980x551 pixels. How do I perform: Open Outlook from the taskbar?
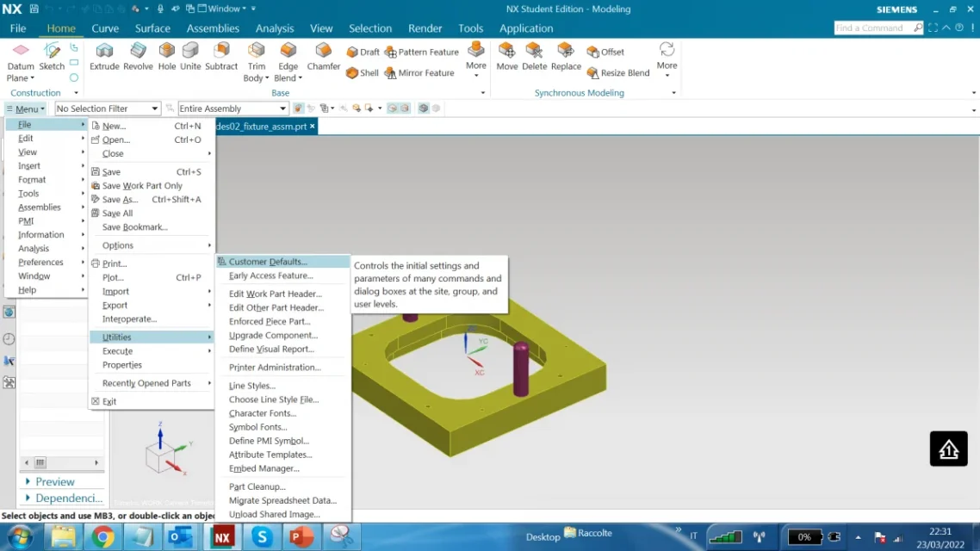point(181,537)
